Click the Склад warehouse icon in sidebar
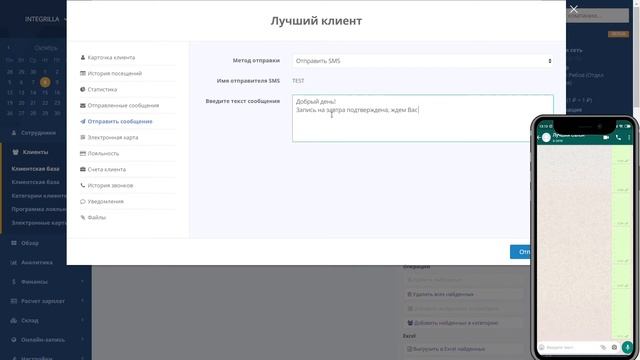This screenshot has width=640, height=360. 14,320
